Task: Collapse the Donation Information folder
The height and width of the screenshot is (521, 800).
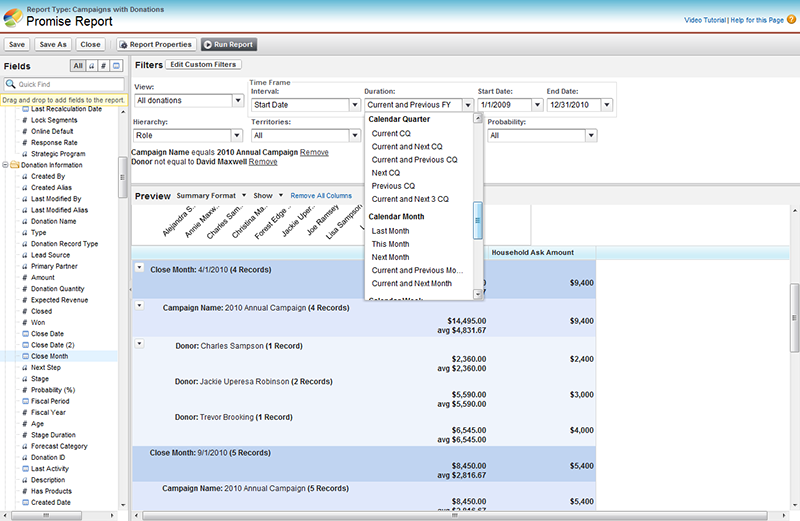Action: click(5, 165)
